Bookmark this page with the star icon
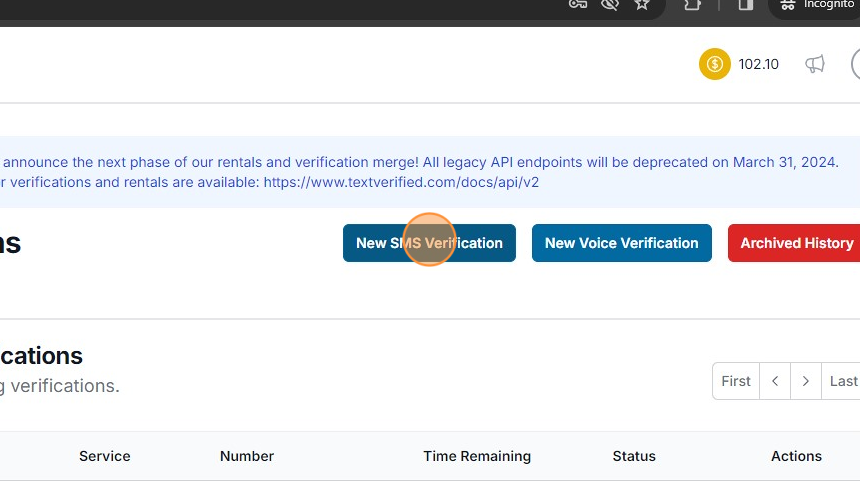The width and height of the screenshot is (860, 481). pyautogui.click(x=642, y=4)
